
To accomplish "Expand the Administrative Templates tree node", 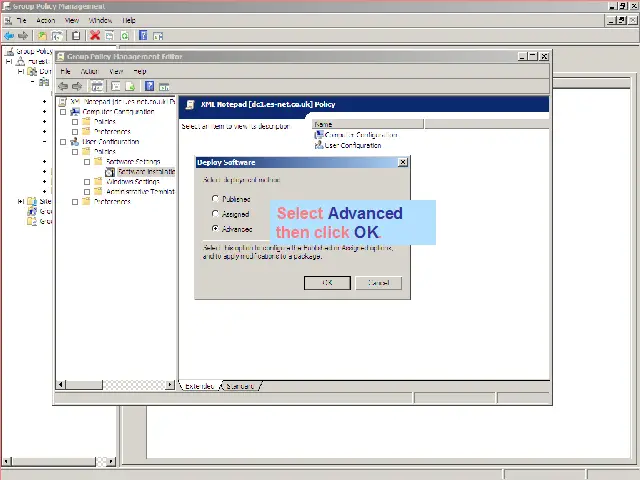I will tap(87, 192).
